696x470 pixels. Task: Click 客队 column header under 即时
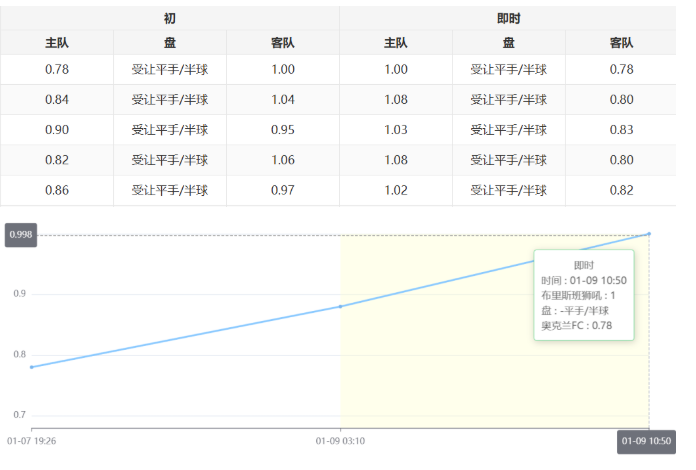(x=621, y=43)
